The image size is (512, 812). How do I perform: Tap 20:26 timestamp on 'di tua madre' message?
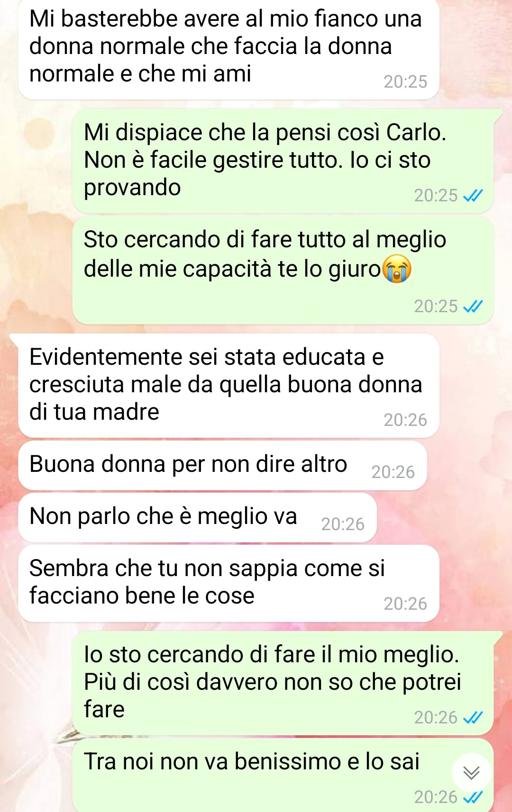(405, 420)
